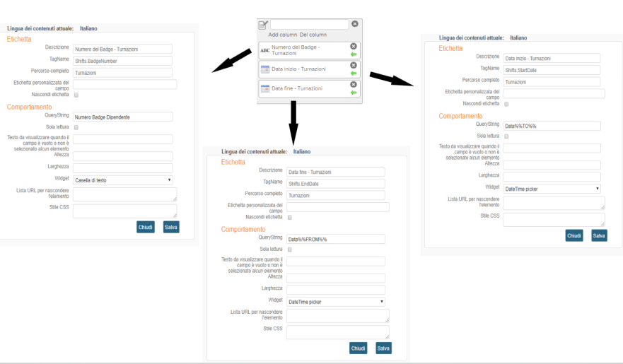Click the Add column link
This screenshot has height=364, width=623.
pyautogui.click(x=282, y=35)
